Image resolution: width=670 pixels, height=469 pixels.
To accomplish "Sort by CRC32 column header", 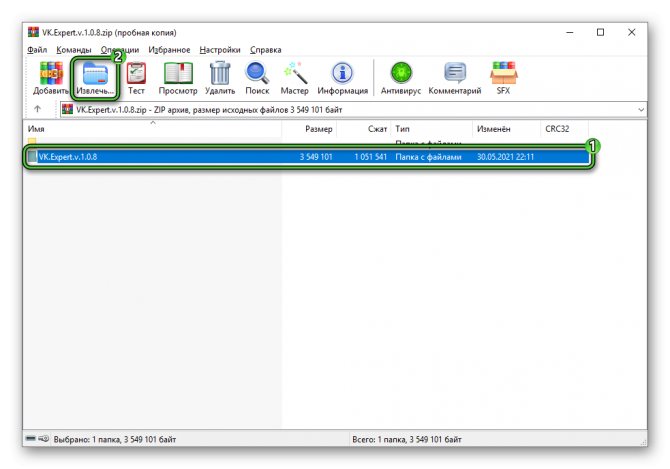I will pyautogui.click(x=565, y=129).
